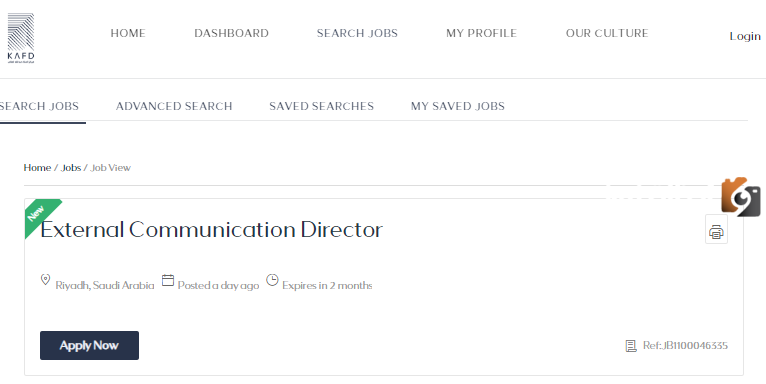Image resolution: width=766 pixels, height=384 pixels.
Task: Click Jobs in the breadcrumb
Action: click(x=71, y=168)
